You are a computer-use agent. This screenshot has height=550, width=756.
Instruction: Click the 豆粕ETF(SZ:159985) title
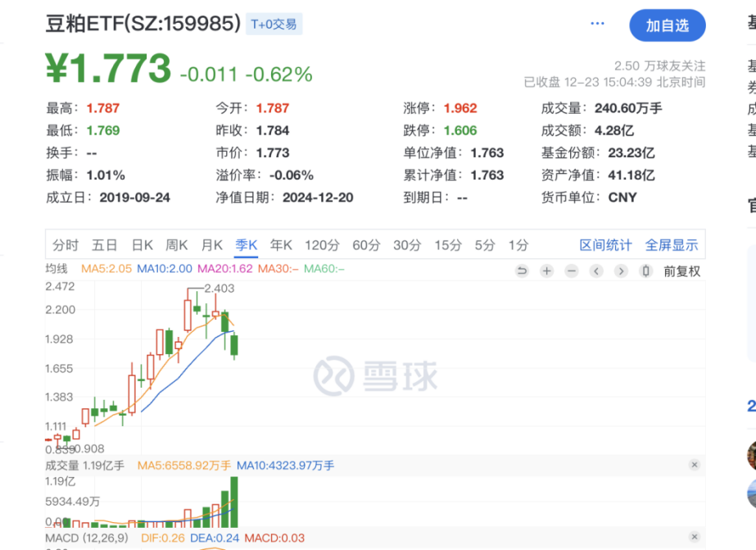(x=143, y=24)
